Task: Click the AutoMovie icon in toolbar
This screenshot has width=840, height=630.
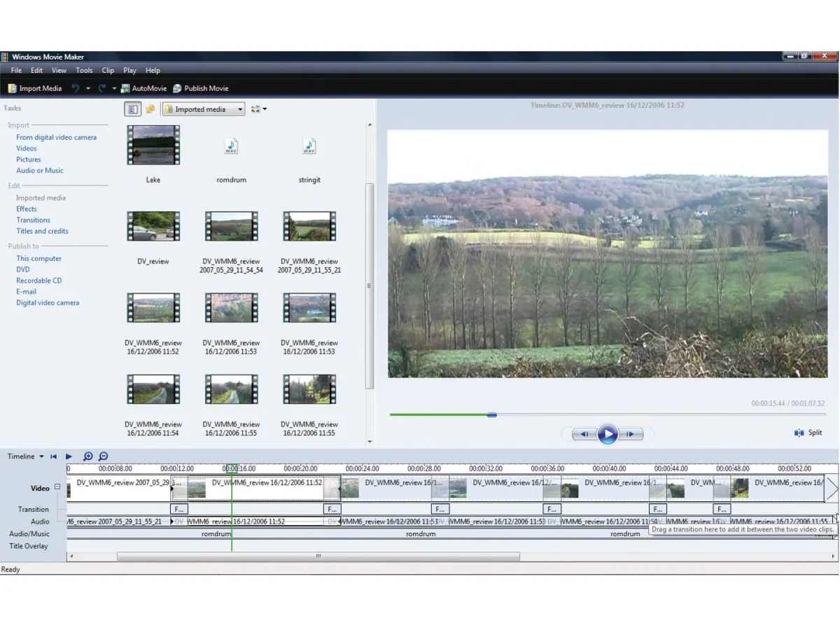Action: pos(125,89)
